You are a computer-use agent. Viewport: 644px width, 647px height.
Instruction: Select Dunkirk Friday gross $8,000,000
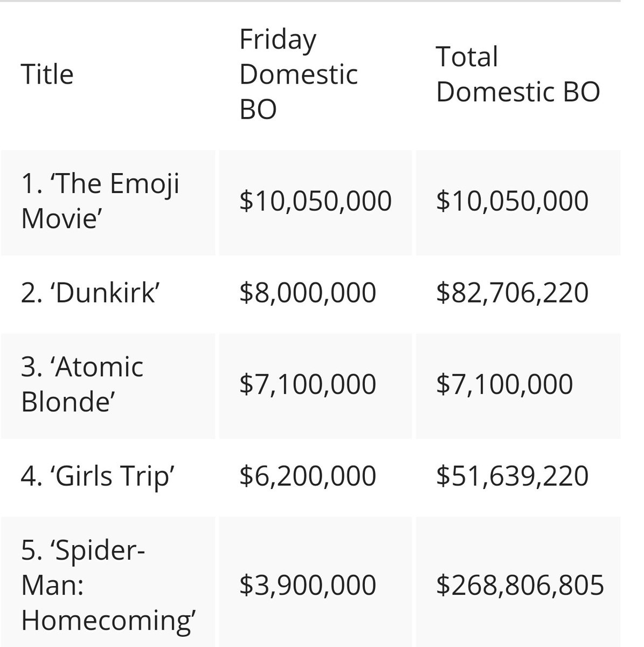tap(308, 293)
